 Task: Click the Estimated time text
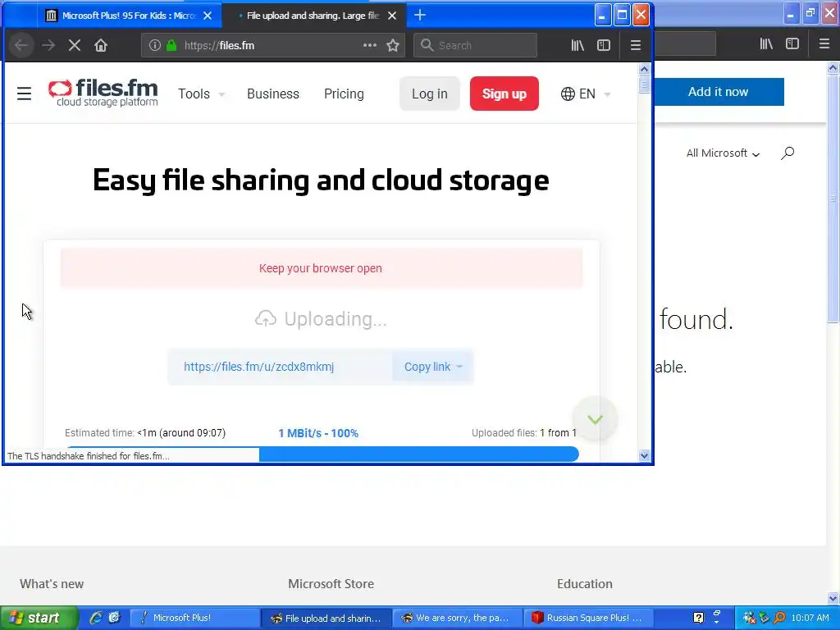[145, 433]
